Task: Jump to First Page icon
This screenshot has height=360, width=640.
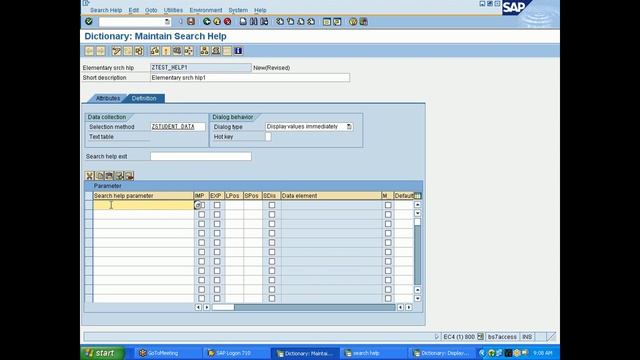Action: 280,22
